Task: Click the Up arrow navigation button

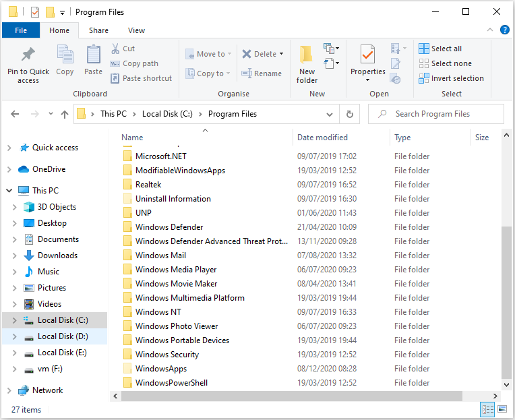Action: (x=65, y=114)
